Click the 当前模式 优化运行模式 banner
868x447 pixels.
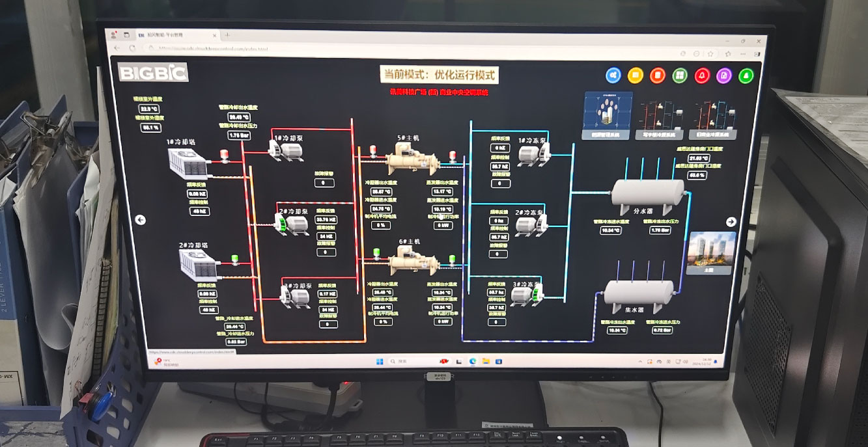tap(439, 75)
